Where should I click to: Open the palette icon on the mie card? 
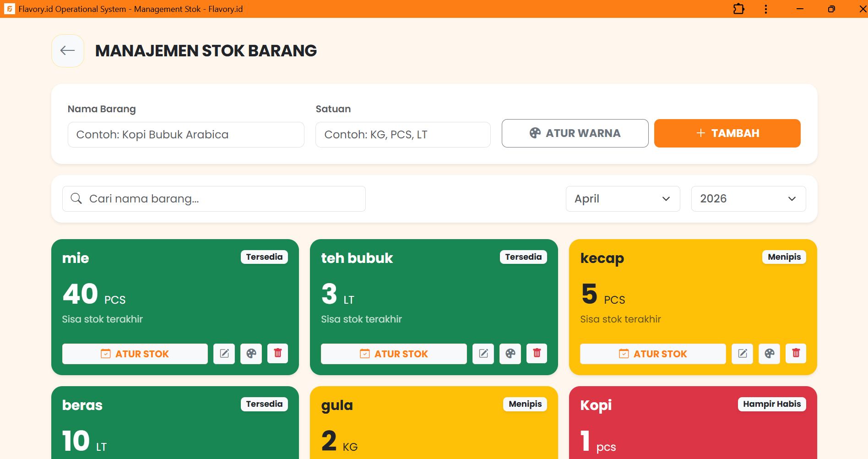pos(251,353)
